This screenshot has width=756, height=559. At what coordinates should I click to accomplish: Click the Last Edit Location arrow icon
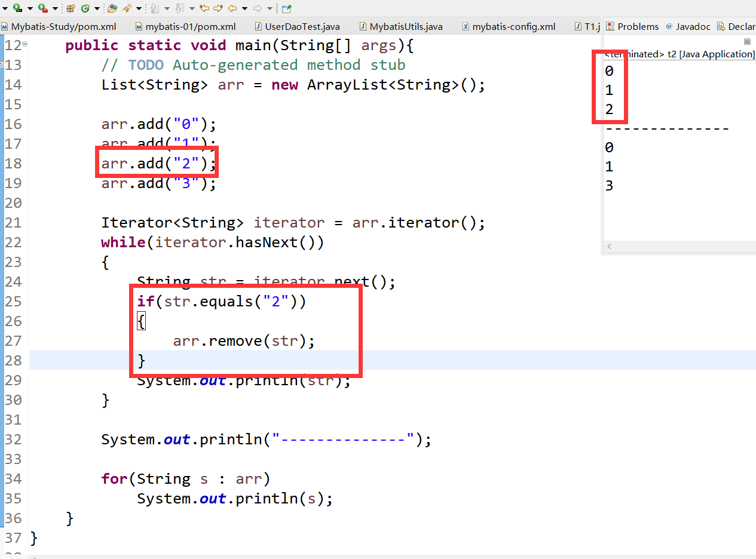(204, 8)
